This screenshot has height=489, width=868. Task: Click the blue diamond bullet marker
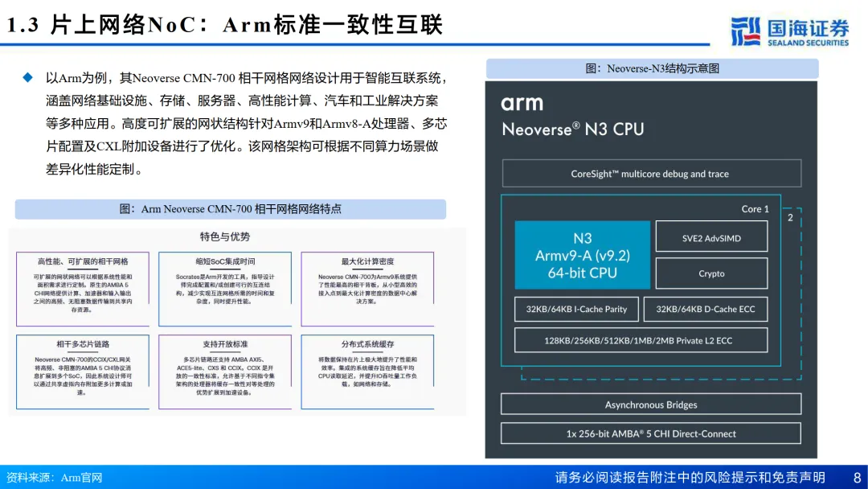coord(27,77)
